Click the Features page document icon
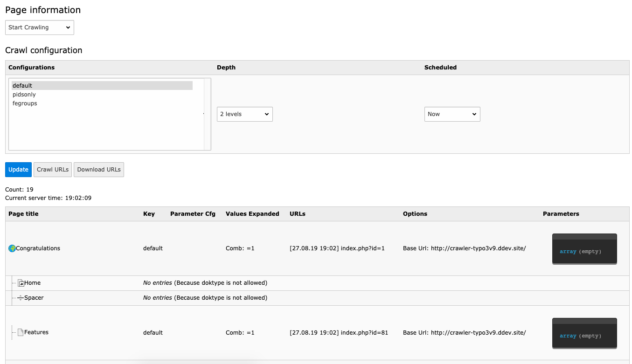The image size is (632, 364). point(21,332)
